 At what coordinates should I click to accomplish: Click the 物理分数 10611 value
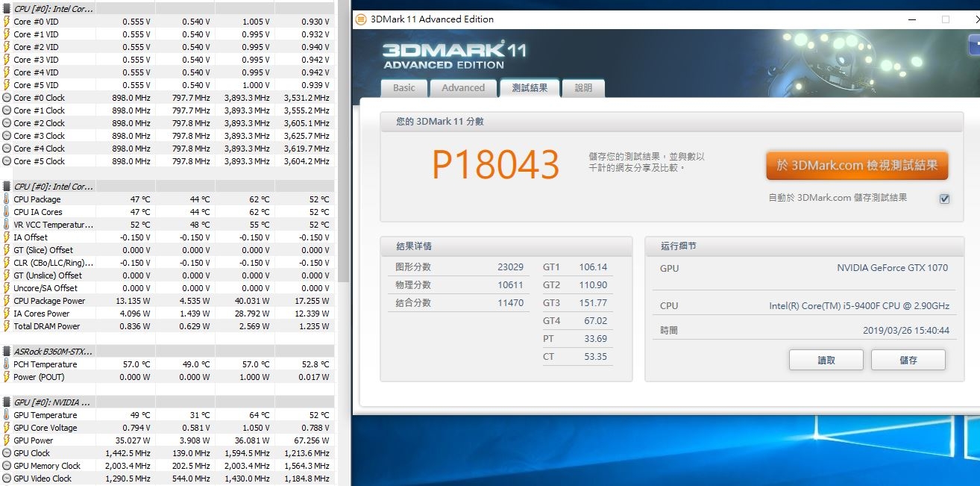coord(510,285)
